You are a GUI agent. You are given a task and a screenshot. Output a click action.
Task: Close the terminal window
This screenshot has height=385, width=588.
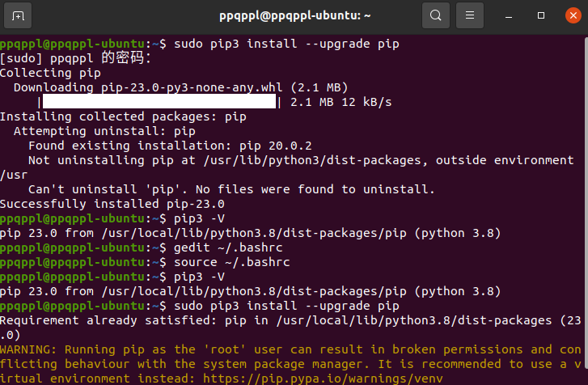click(x=573, y=15)
